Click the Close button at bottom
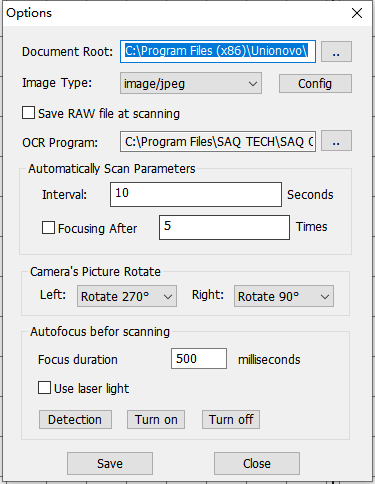The height and width of the screenshot is (484, 375). coord(257,463)
